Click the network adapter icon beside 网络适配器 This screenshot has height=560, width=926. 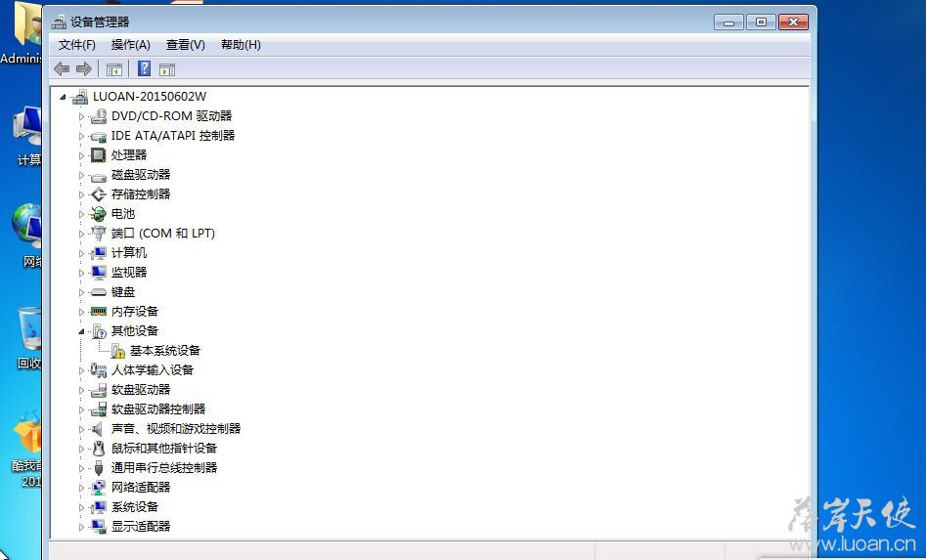(x=99, y=488)
